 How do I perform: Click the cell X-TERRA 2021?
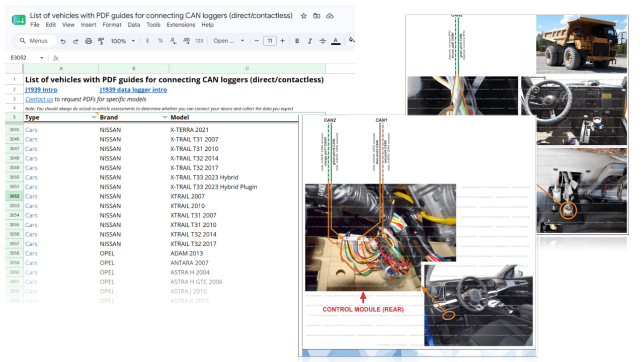189,130
